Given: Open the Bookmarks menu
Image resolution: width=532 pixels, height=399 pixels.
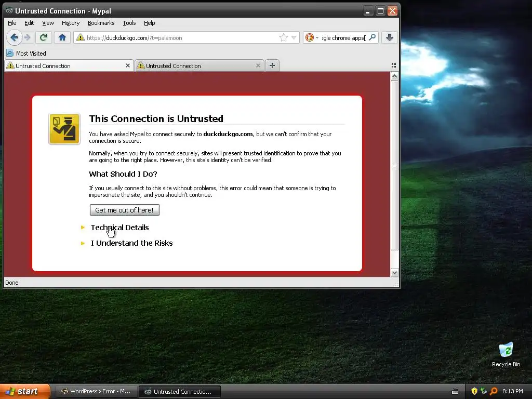Looking at the screenshot, I should (x=101, y=23).
